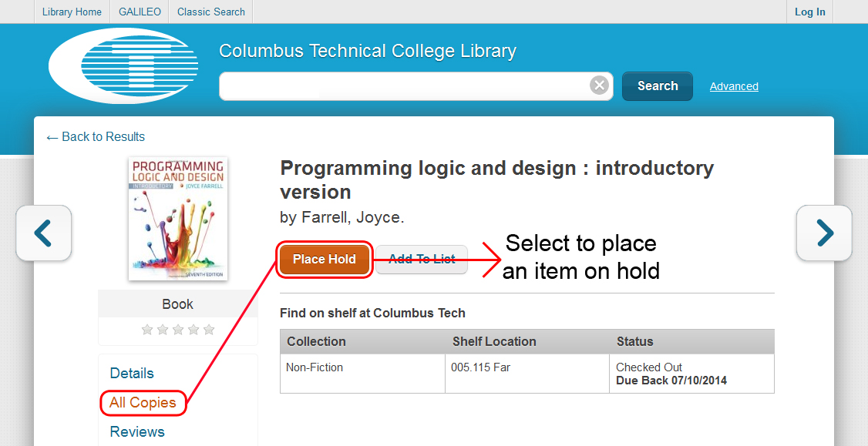Click the Add To List button

click(x=422, y=259)
